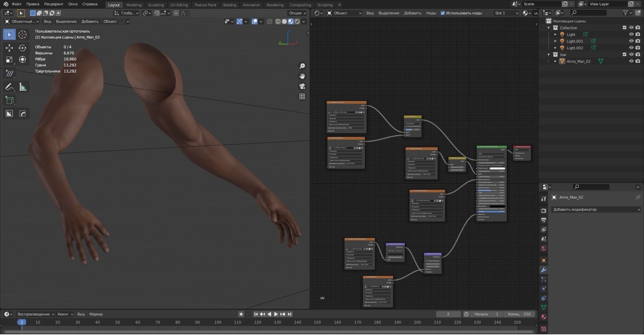Open the Object Constraints properties tab
This screenshot has height=335, width=644.
coord(544,298)
